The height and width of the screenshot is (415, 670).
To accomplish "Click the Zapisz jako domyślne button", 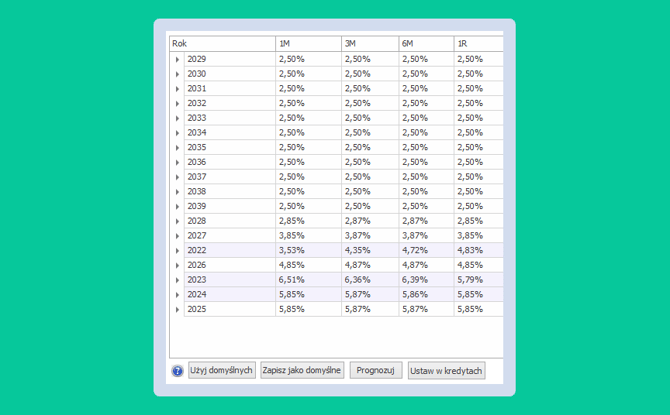I will (x=302, y=370).
